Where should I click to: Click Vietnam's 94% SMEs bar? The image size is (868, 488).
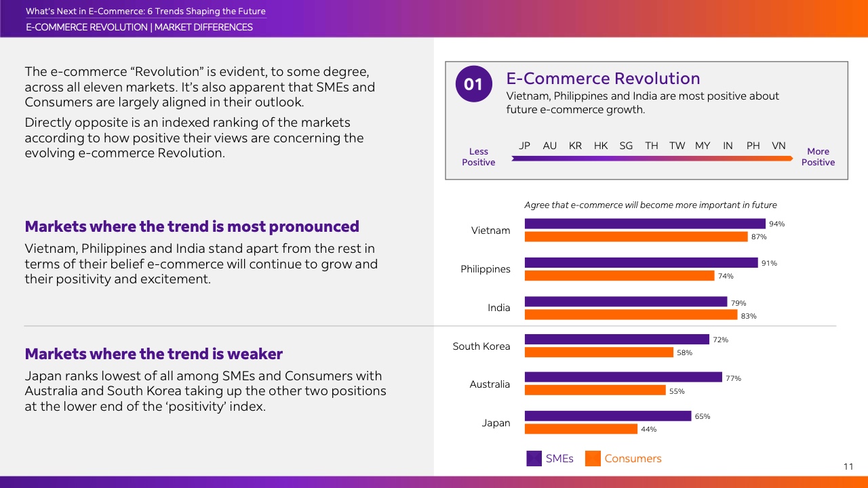tap(644, 224)
